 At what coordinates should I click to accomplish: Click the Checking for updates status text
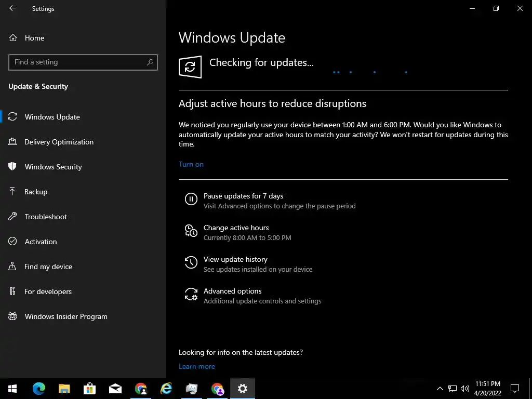(261, 62)
